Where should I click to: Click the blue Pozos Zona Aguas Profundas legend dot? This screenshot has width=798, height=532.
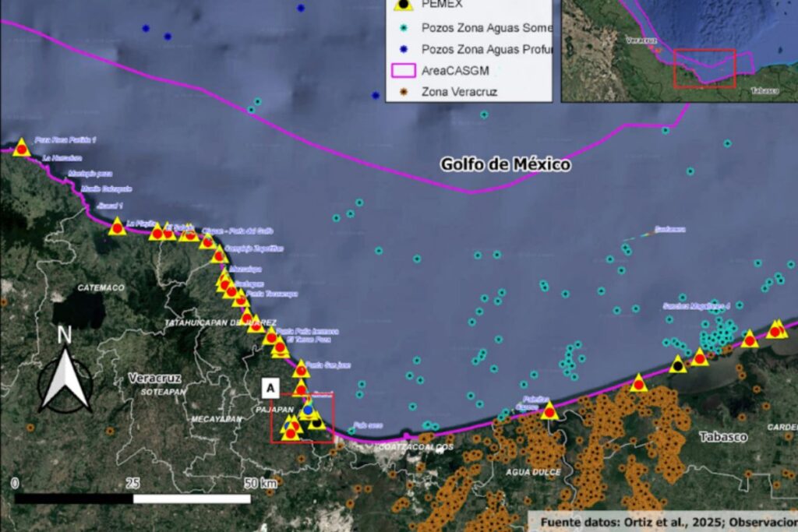(x=401, y=49)
